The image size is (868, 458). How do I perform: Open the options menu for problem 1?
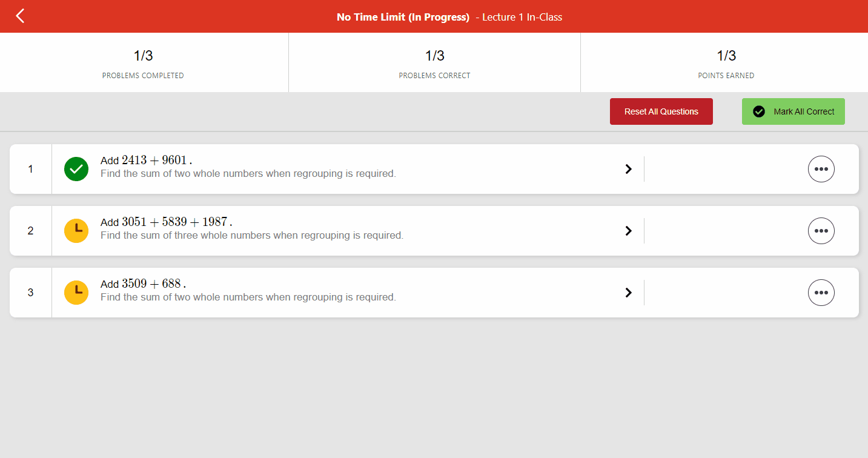click(x=821, y=169)
